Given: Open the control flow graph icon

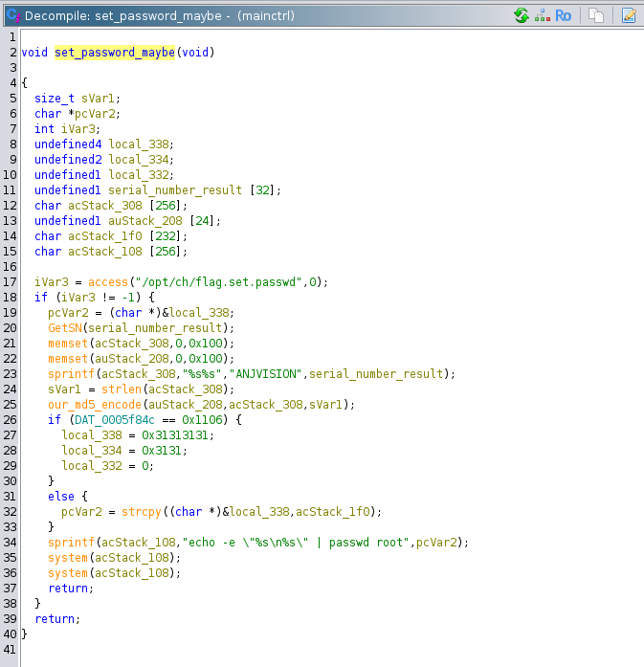Looking at the screenshot, I should [x=543, y=15].
